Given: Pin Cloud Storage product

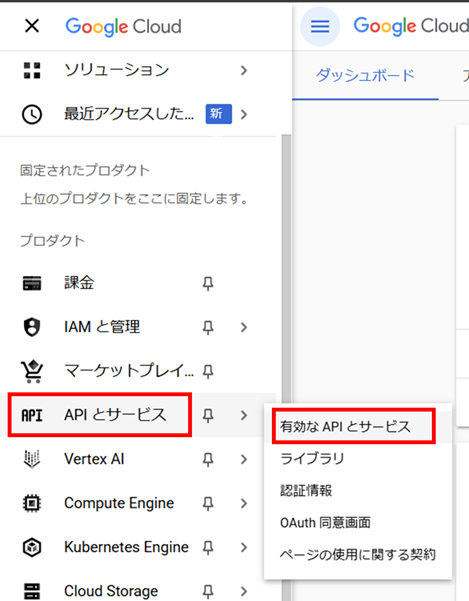Looking at the screenshot, I should (208, 591).
